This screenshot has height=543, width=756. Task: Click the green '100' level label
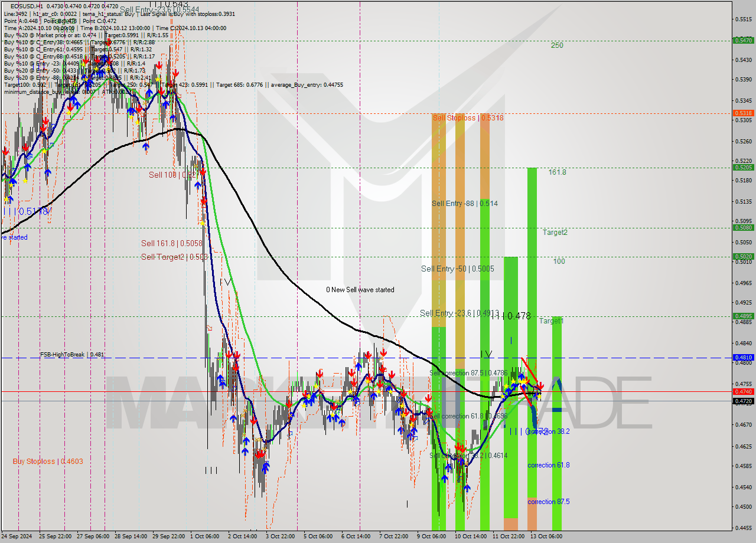point(559,261)
